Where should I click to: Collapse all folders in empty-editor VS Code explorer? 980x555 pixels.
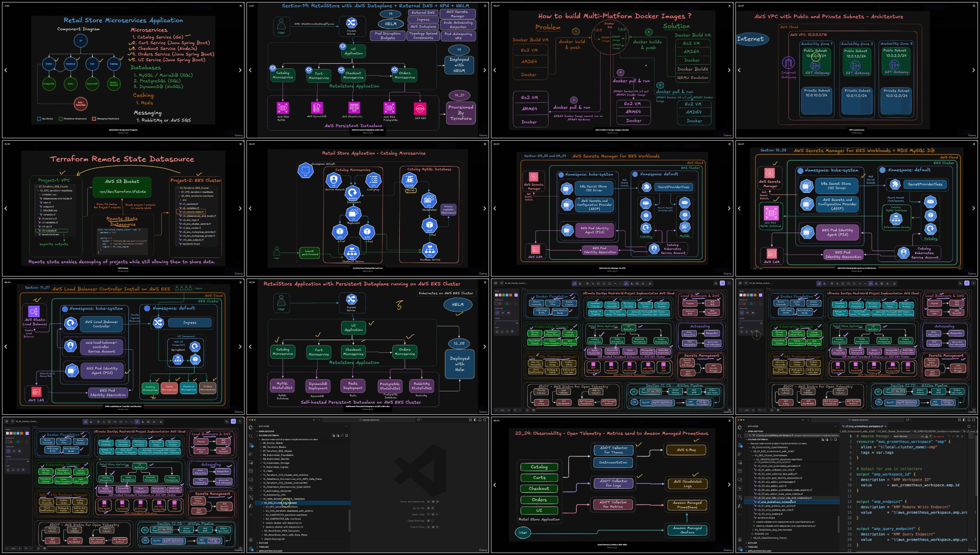pos(346,435)
